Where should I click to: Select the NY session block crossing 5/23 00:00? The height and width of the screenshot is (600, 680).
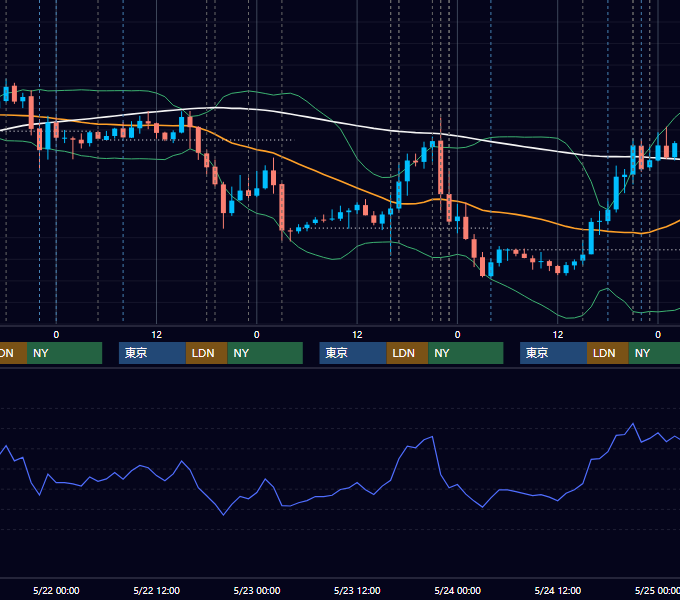tap(265, 353)
